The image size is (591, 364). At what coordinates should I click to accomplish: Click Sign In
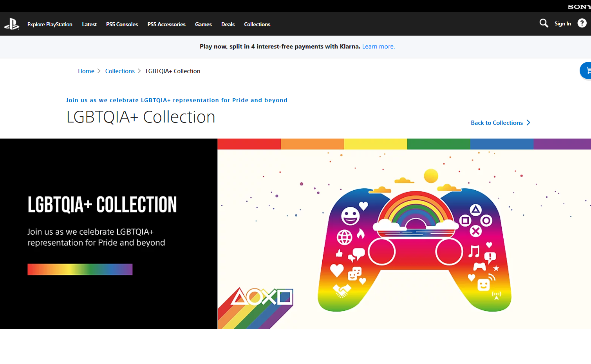point(563,23)
